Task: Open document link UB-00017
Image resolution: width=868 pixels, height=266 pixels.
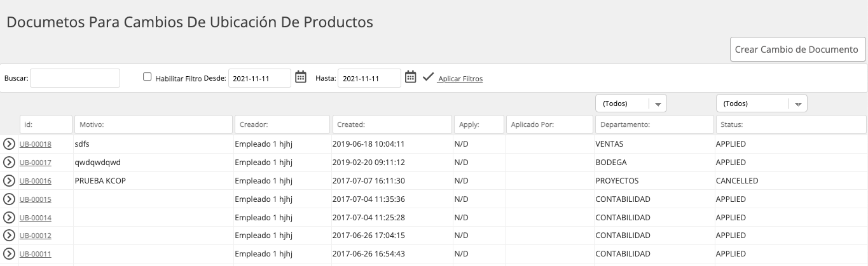Action: click(x=36, y=163)
